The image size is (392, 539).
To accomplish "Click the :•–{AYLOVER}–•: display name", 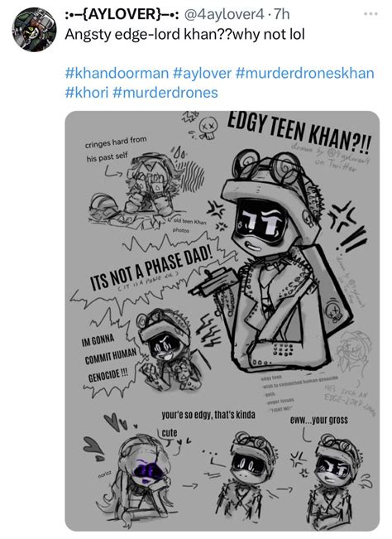I will tap(122, 14).
